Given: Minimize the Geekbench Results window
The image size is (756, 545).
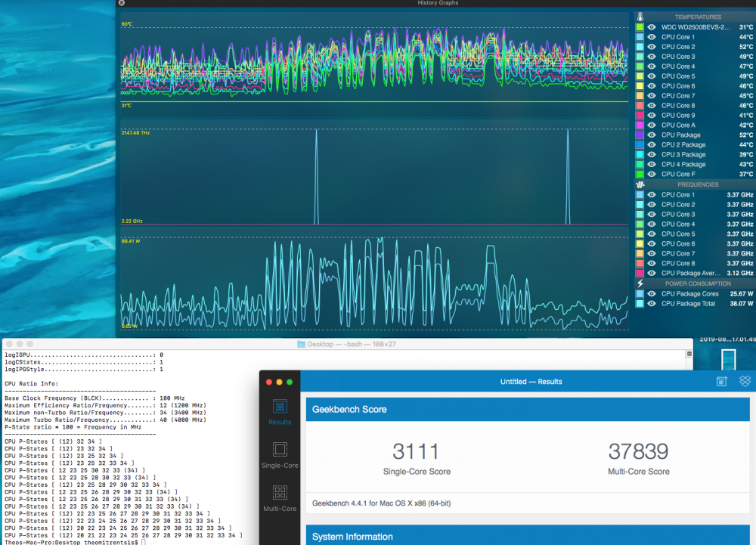Looking at the screenshot, I should click(279, 382).
